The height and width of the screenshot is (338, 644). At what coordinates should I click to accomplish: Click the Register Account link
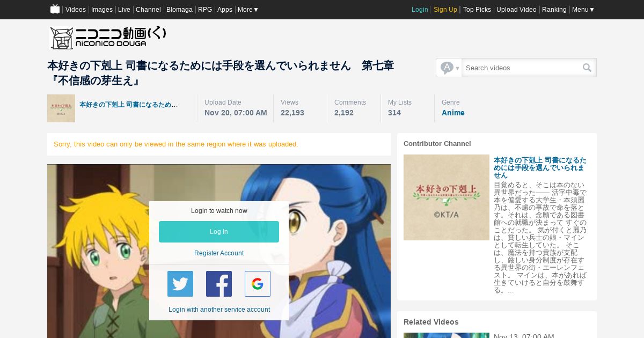[x=219, y=253]
